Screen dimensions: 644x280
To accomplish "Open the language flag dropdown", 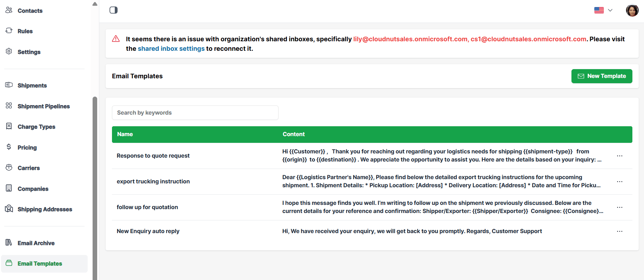I will click(x=603, y=10).
